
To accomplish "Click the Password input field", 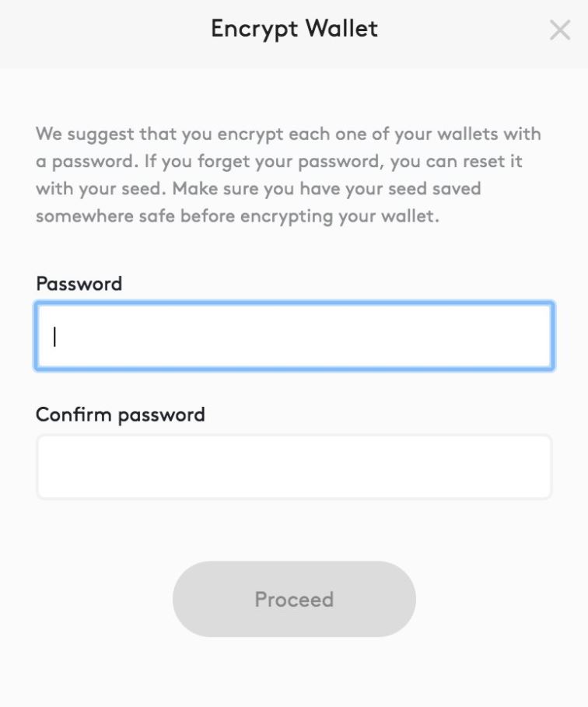I will (x=294, y=335).
